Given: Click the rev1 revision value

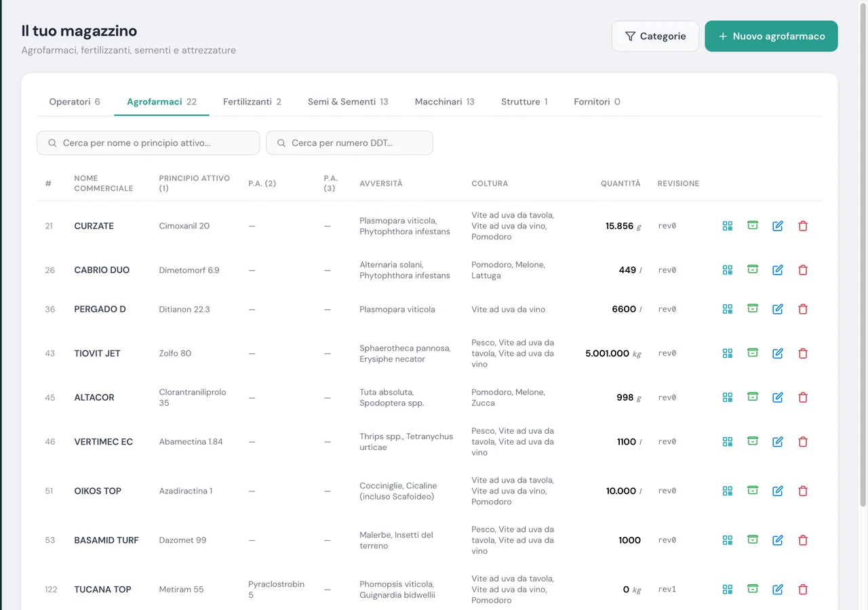Looking at the screenshot, I should pos(667,589).
